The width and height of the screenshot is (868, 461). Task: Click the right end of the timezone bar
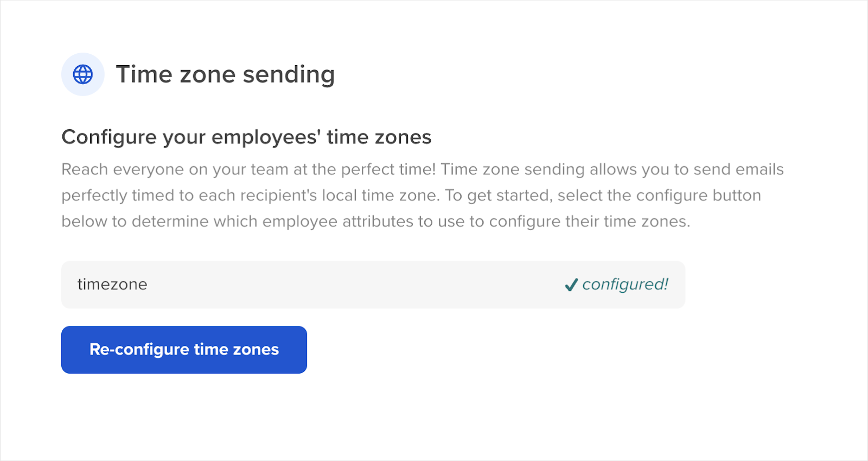click(x=673, y=284)
